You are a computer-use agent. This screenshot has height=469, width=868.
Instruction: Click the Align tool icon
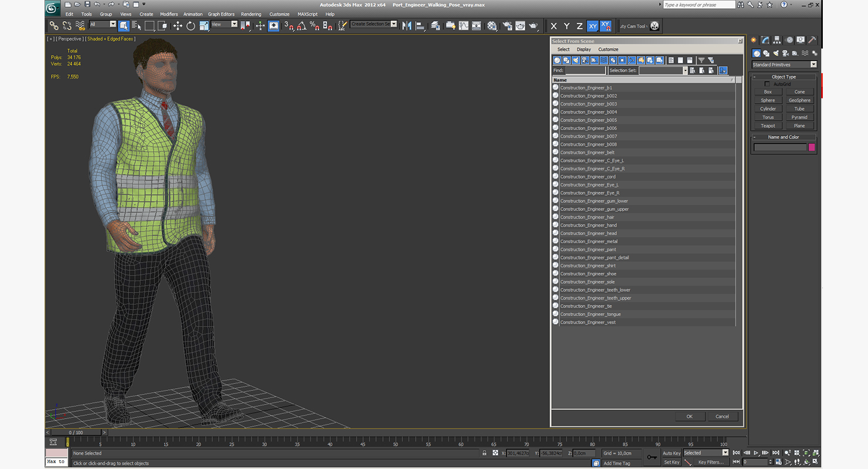[420, 26]
